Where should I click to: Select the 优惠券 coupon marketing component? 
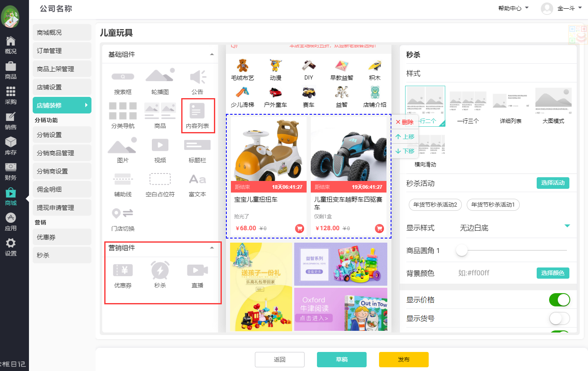tap(123, 275)
